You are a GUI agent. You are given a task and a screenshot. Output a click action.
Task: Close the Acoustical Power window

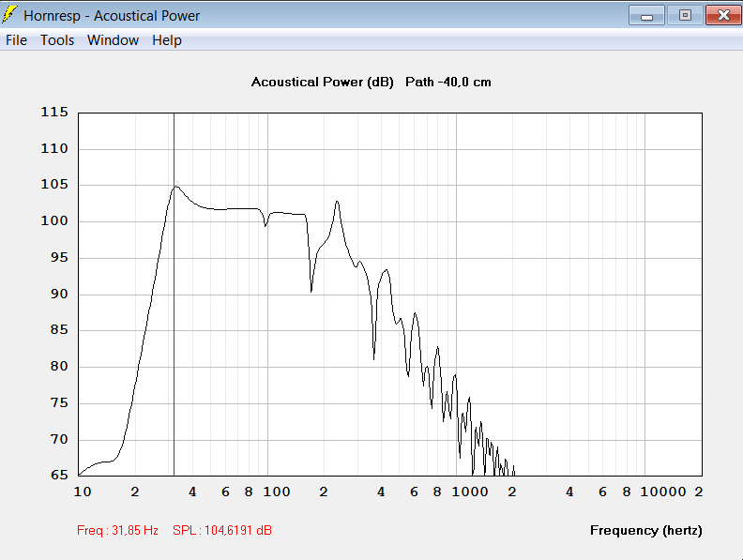[723, 15]
